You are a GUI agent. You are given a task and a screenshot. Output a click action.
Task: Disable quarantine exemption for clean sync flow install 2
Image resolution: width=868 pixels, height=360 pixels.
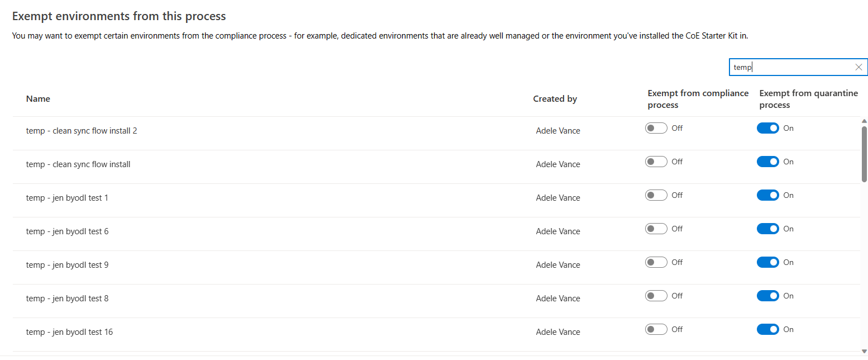[767, 129]
